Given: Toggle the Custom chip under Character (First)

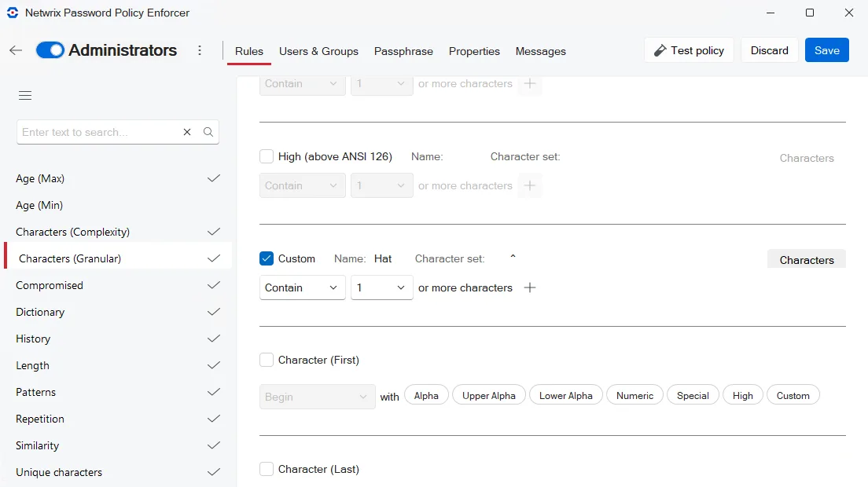Looking at the screenshot, I should click(x=793, y=395).
